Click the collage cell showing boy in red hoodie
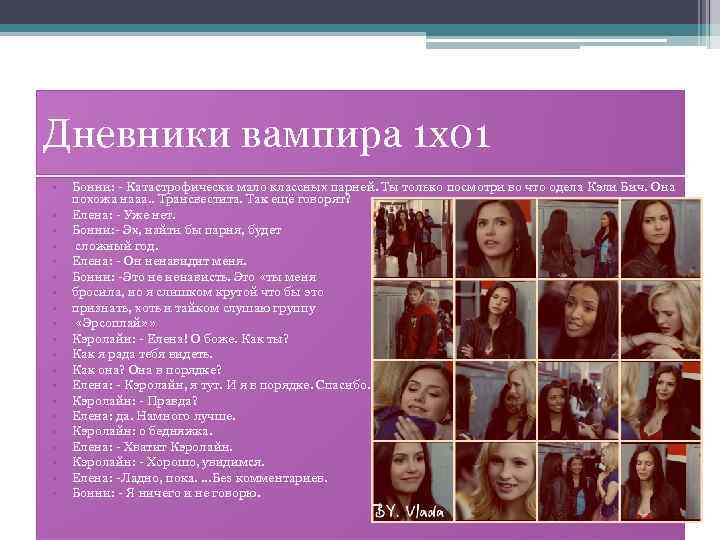 413,319
